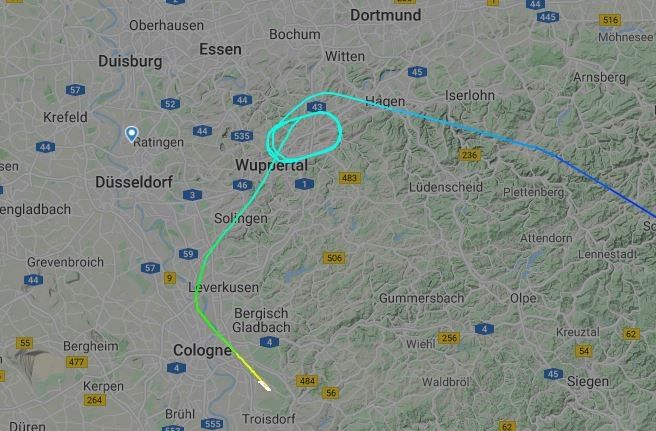This screenshot has height=431, width=656.
Task: Select the blue 59 autobahn shield
Action: click(x=188, y=254)
